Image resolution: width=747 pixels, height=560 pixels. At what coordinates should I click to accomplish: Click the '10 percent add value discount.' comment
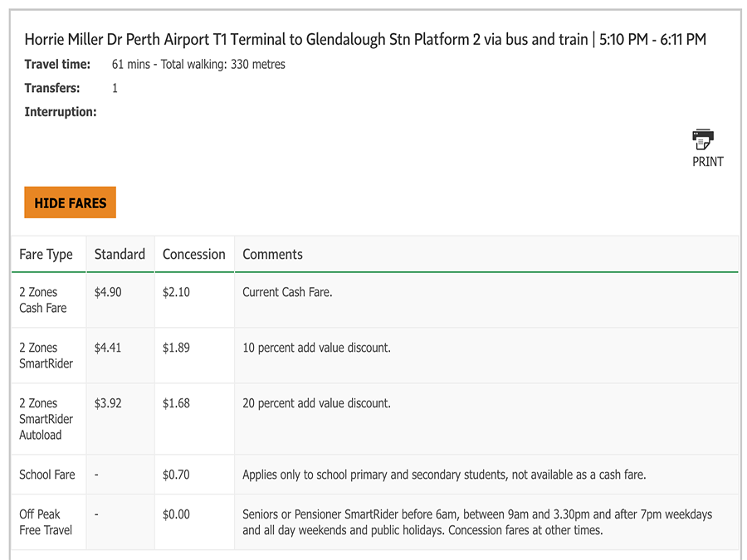click(316, 348)
